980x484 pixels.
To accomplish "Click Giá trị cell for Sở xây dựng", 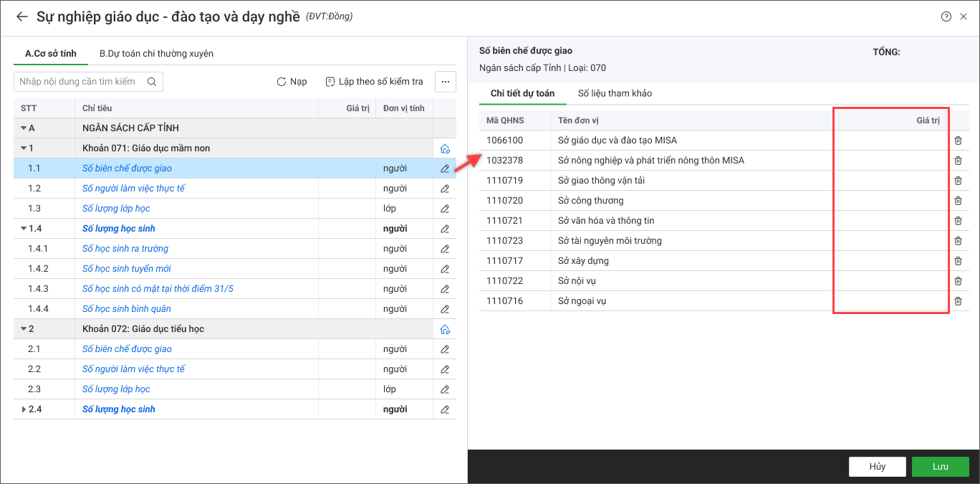I will click(x=891, y=261).
